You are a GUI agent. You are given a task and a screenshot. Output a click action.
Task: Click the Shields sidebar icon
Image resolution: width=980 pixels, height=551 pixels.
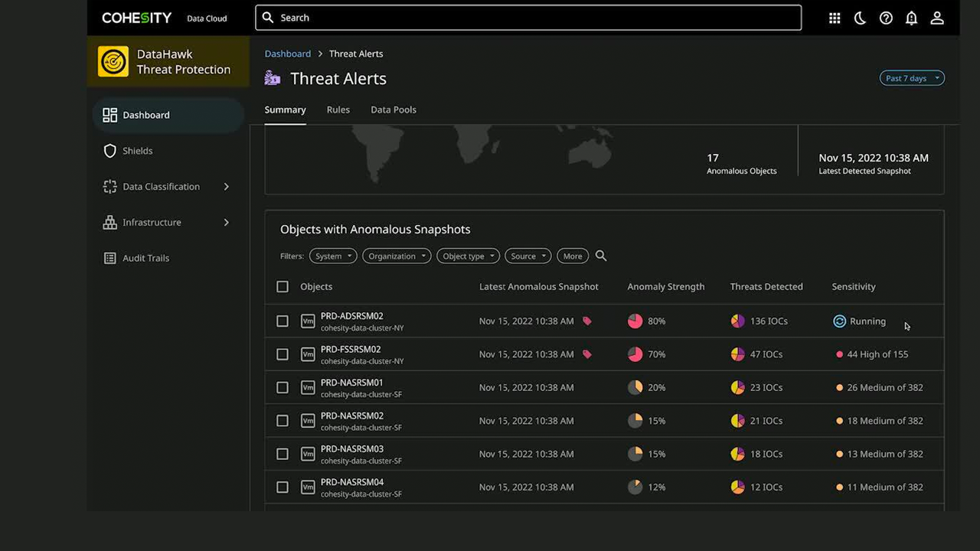pyautogui.click(x=109, y=151)
